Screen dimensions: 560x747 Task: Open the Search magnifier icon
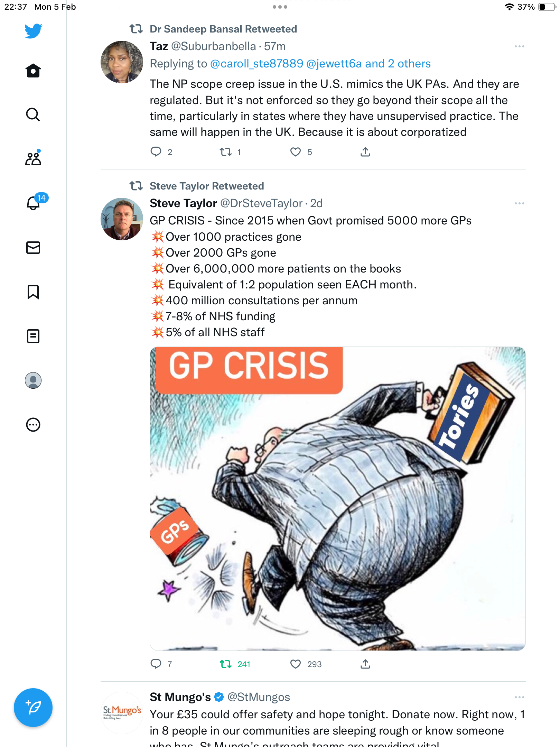click(x=33, y=114)
